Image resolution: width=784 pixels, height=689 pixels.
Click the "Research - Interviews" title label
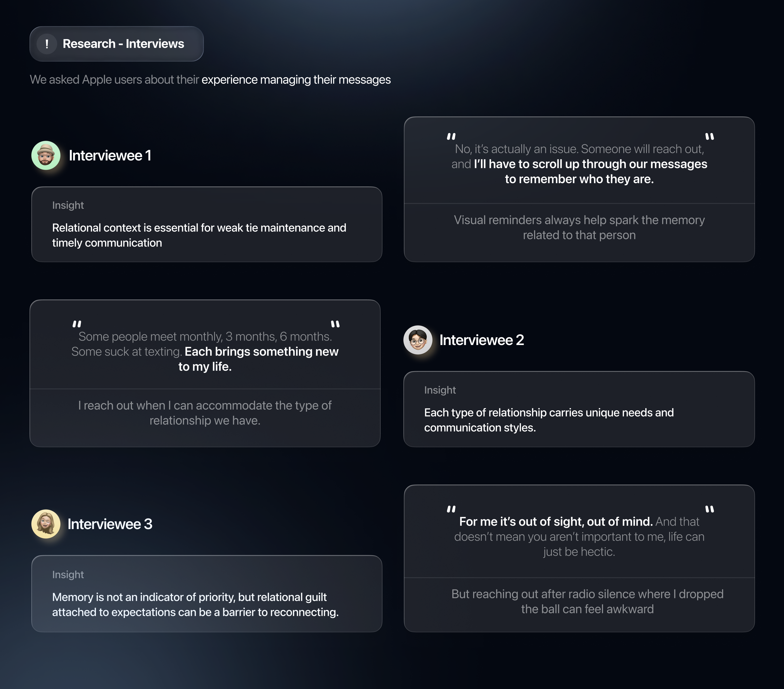[123, 44]
